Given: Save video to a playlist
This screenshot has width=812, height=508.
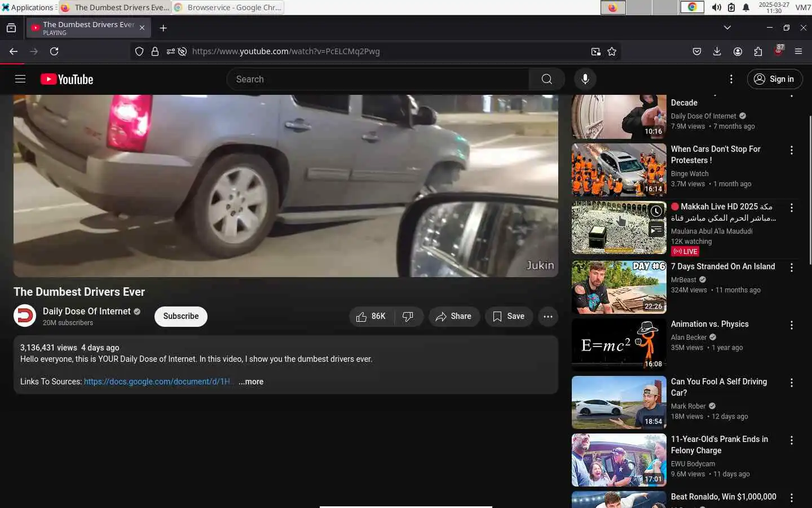Looking at the screenshot, I should pos(509,317).
